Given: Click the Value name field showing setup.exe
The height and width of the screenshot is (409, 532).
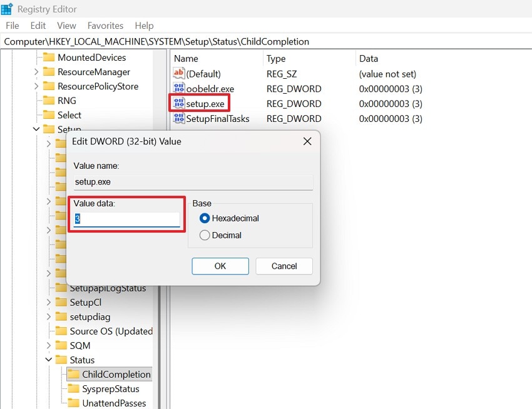Looking at the screenshot, I should (x=193, y=182).
